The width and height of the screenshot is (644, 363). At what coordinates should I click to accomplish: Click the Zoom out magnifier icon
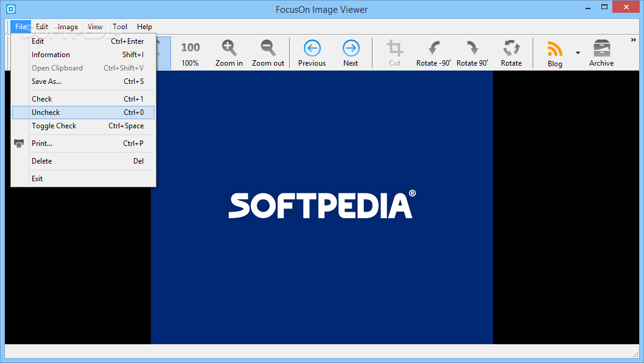[x=268, y=49]
